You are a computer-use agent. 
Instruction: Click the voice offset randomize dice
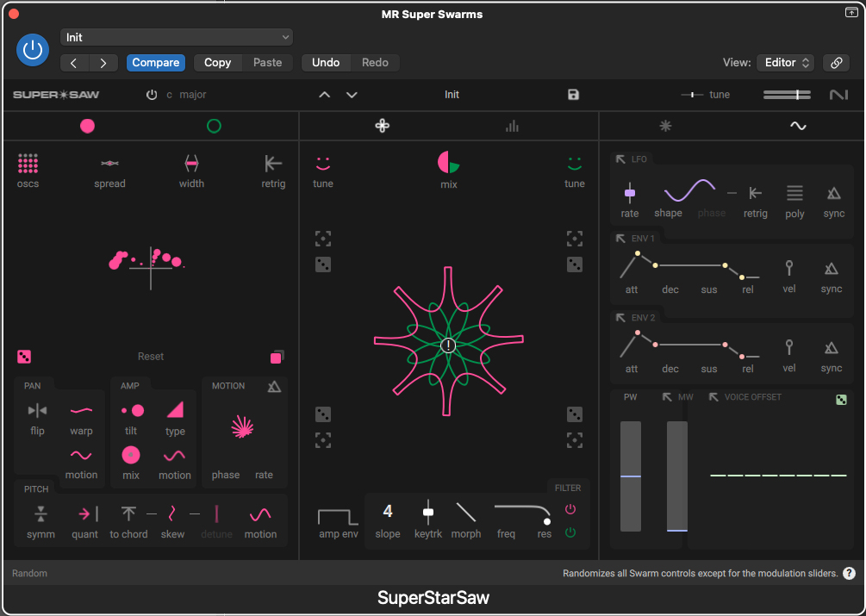(x=841, y=400)
